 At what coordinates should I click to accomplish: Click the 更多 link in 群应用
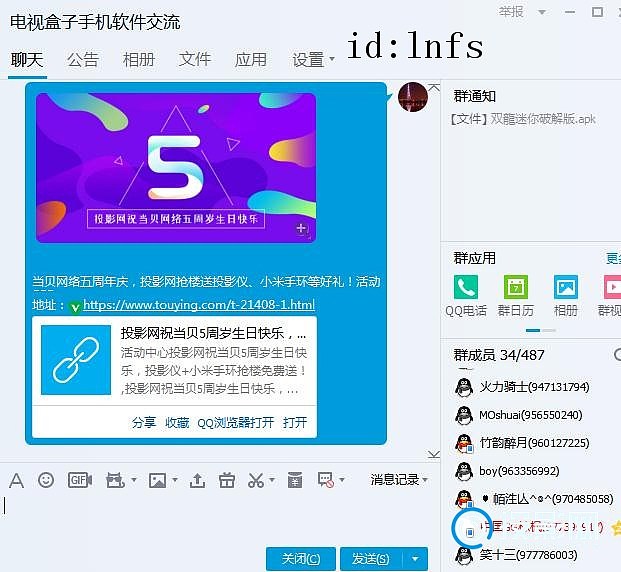tap(613, 258)
